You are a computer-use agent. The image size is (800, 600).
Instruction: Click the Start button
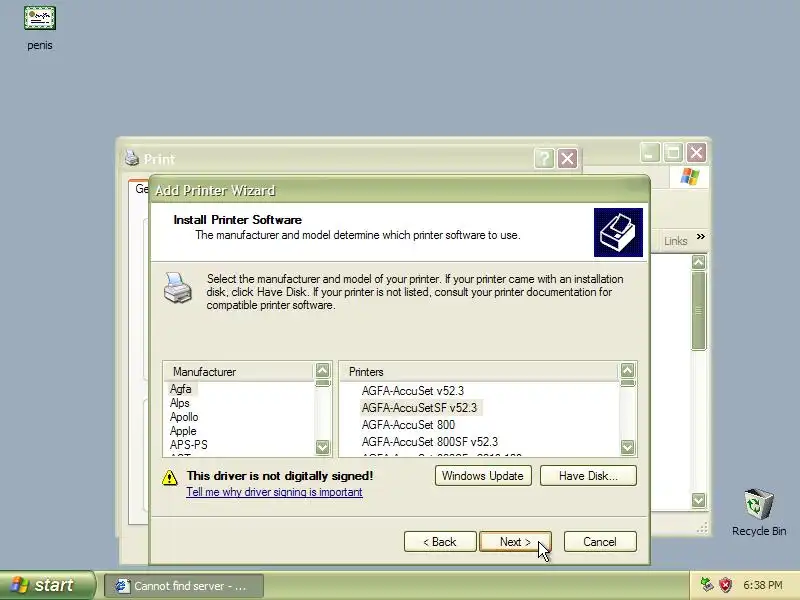47,585
